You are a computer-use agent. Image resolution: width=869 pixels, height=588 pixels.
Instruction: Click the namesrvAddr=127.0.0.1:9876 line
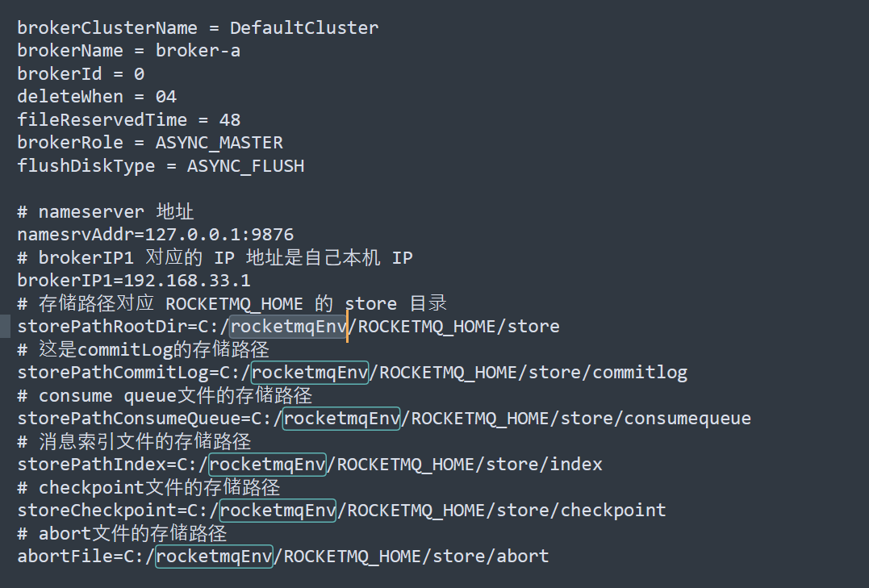[155, 235]
